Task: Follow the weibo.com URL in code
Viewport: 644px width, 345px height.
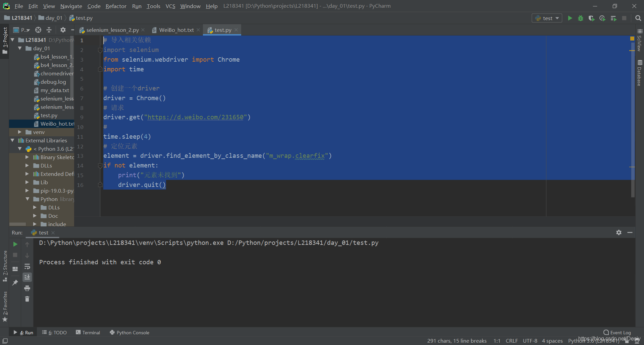Action: tap(196, 117)
